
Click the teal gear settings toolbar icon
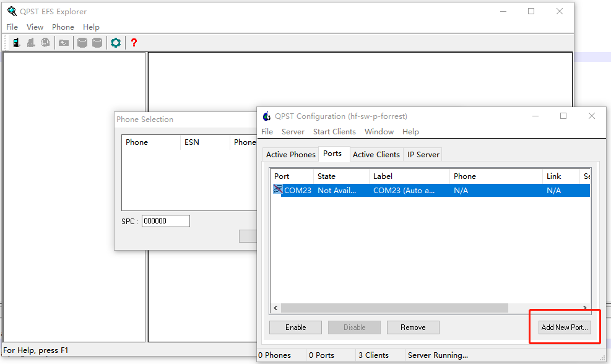pyautogui.click(x=116, y=43)
